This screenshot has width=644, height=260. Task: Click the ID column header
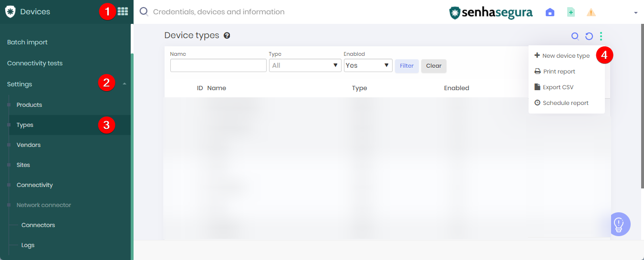[x=200, y=88]
